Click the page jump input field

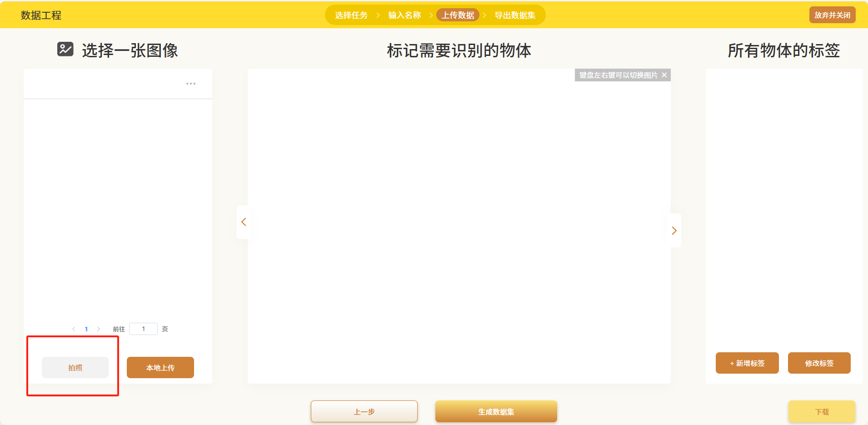coord(143,329)
